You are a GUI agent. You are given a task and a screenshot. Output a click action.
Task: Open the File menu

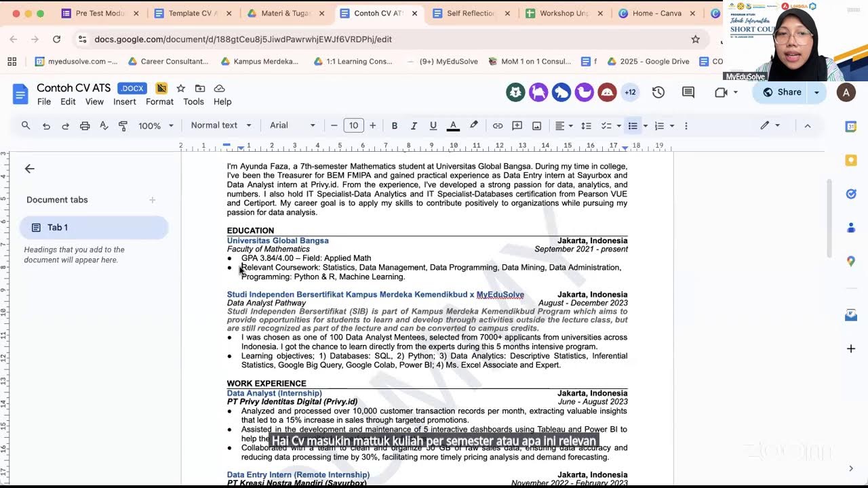point(44,102)
